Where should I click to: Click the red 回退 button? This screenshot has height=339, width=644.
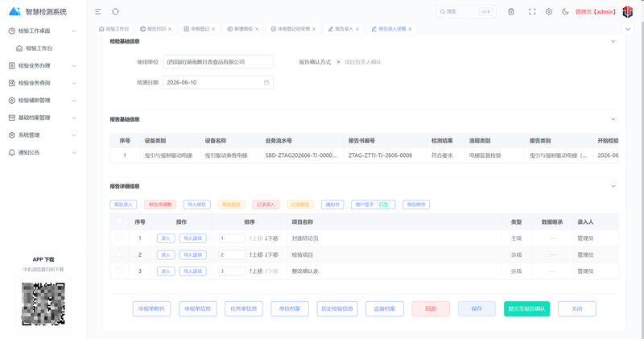[x=431, y=308]
